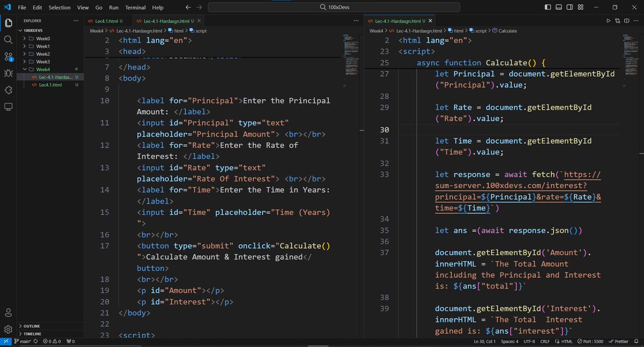
Task: Open the Edit menu
Action: click(37, 8)
